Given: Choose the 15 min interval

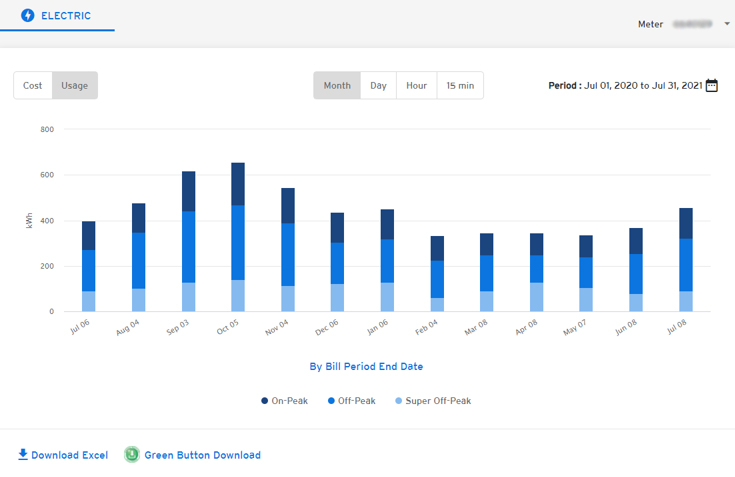Looking at the screenshot, I should pos(460,86).
